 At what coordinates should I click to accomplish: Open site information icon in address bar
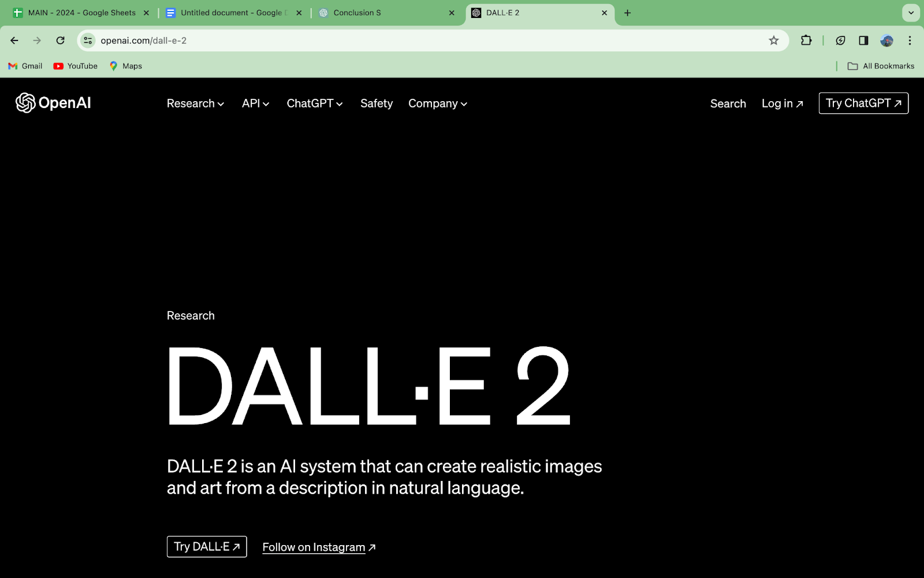tap(88, 40)
